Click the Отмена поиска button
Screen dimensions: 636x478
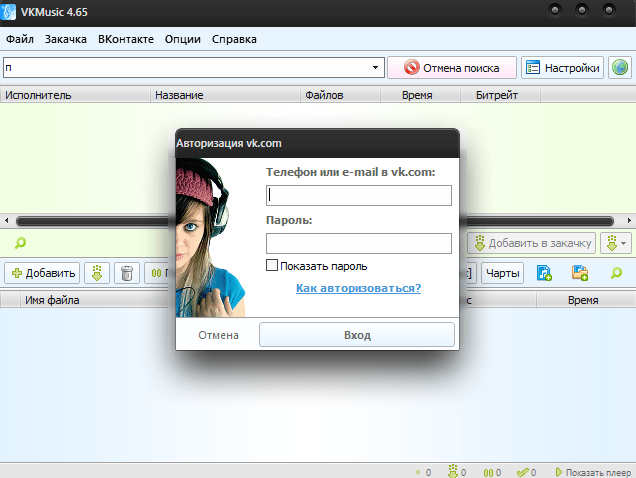click(452, 67)
